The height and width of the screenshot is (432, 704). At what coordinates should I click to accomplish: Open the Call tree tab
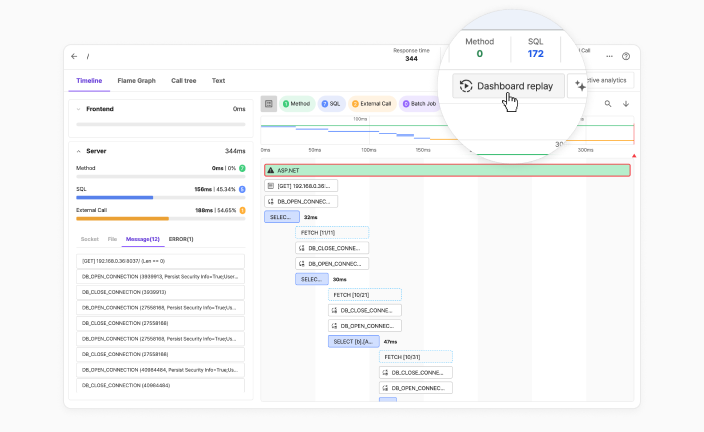183,80
